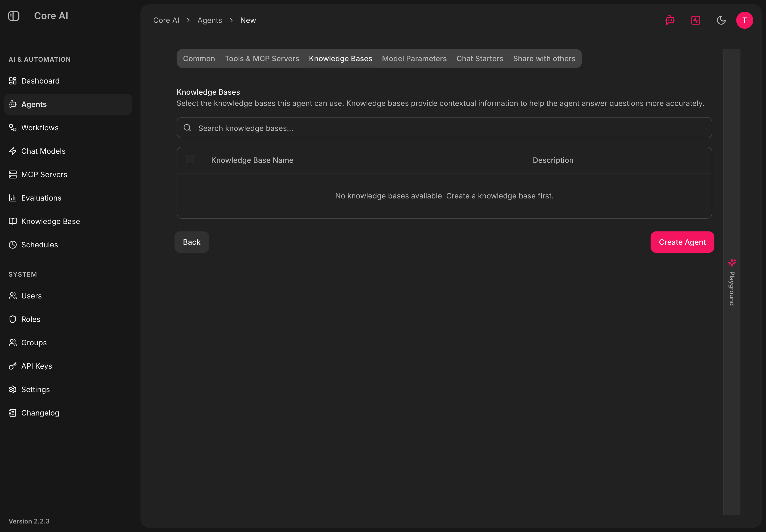Click the MCP Servers icon
This screenshot has width=766, height=532.
point(13,174)
